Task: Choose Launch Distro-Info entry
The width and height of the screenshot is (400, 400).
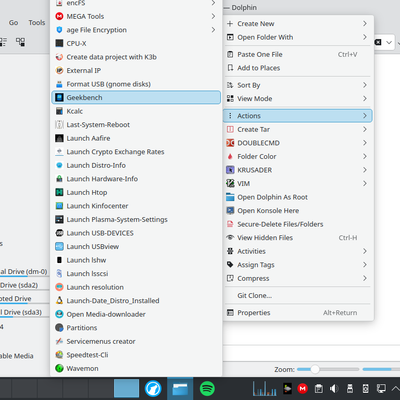Action: 136,165
